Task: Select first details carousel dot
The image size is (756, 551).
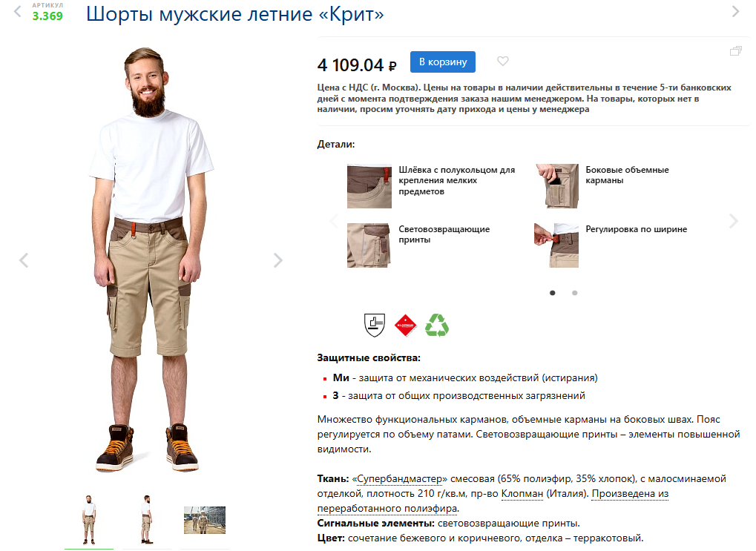Action: tap(553, 293)
